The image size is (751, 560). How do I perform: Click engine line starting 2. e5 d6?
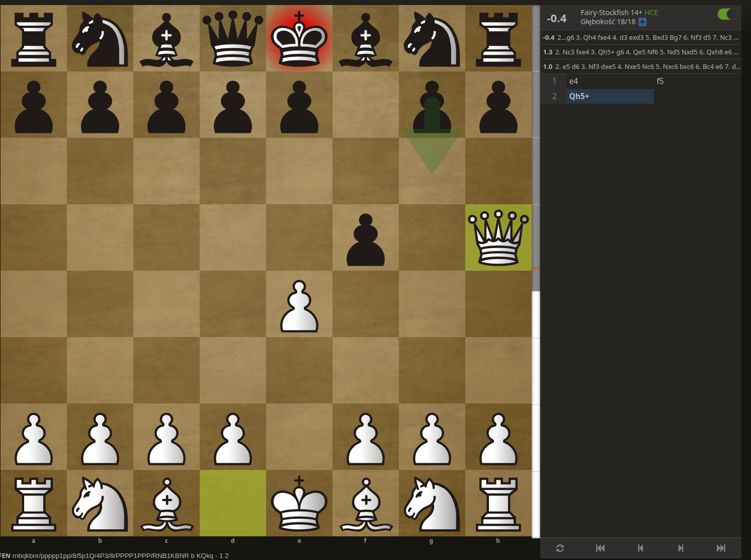coord(641,67)
